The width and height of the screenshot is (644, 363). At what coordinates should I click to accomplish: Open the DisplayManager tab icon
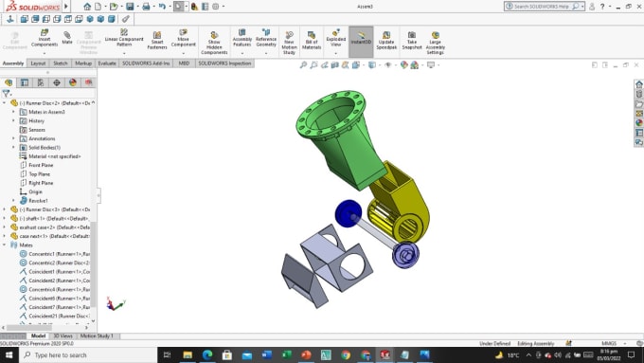pyautogui.click(x=73, y=82)
